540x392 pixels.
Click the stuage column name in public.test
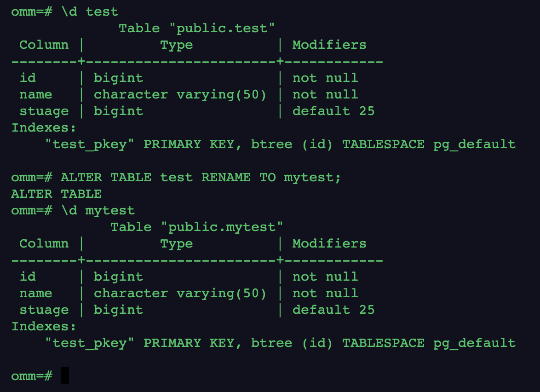point(44,111)
